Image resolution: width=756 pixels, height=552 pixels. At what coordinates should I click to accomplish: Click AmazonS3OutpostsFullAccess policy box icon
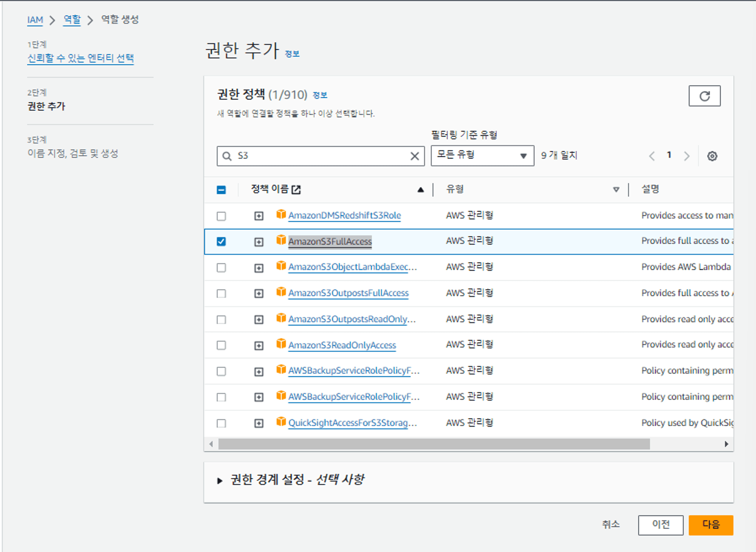pyautogui.click(x=281, y=292)
